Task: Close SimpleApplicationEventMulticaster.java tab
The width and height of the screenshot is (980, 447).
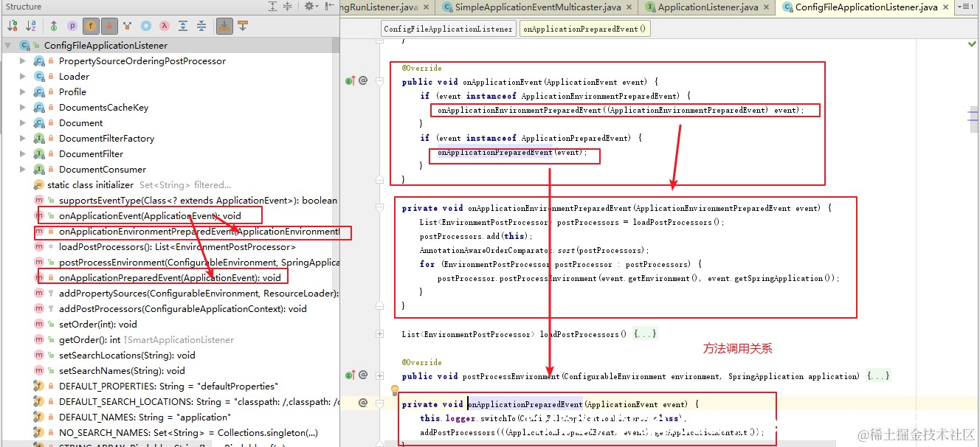Action: coord(629,7)
